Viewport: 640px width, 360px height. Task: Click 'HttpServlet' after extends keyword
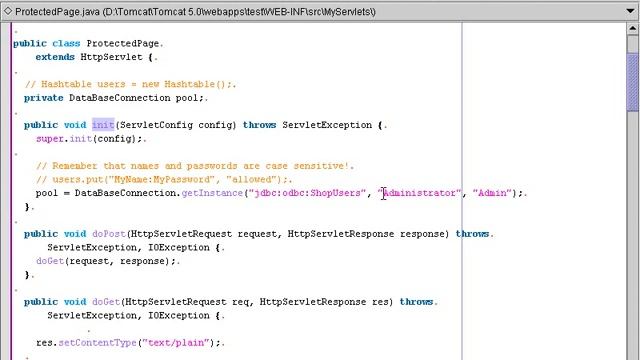[x=111, y=57]
